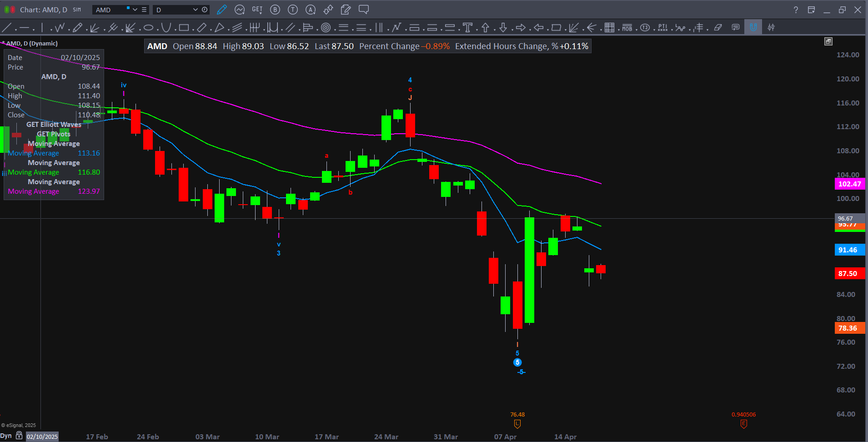
Task: Expand the AMD symbol dropdown
Action: pos(135,10)
